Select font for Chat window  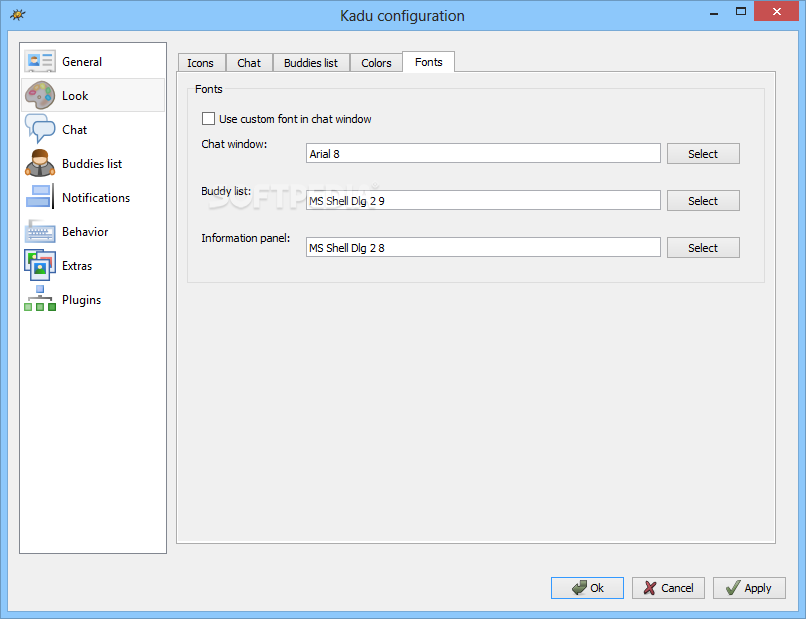(703, 154)
